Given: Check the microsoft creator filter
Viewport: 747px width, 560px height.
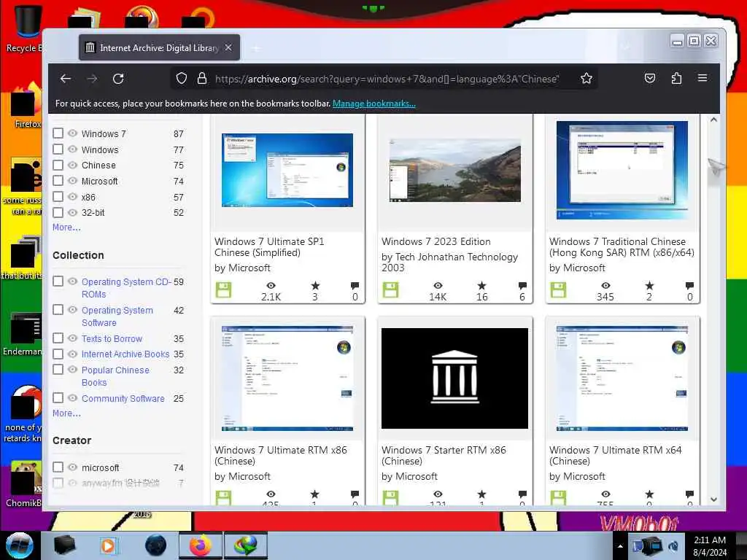Looking at the screenshot, I should (x=58, y=467).
